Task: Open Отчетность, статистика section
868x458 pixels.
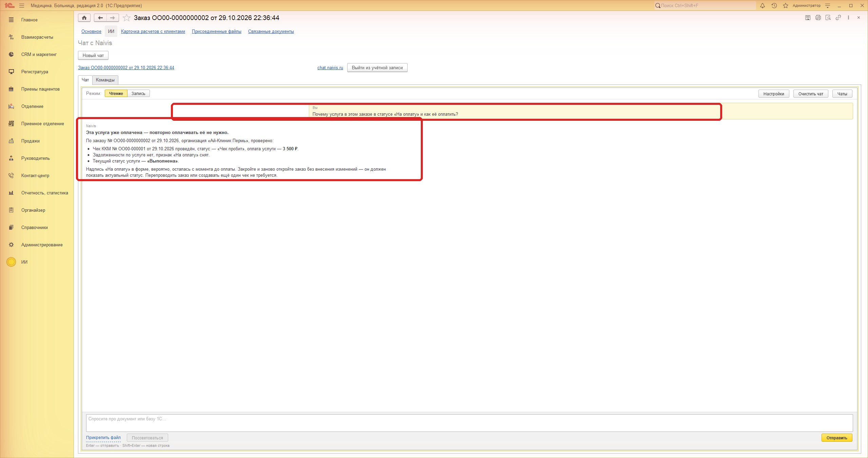Action: click(x=37, y=193)
